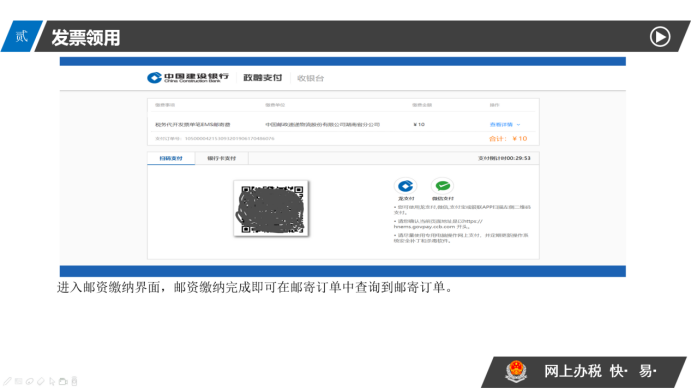Click the green WeChat Pay icon
The width and height of the screenshot is (692, 389).
pos(443,186)
